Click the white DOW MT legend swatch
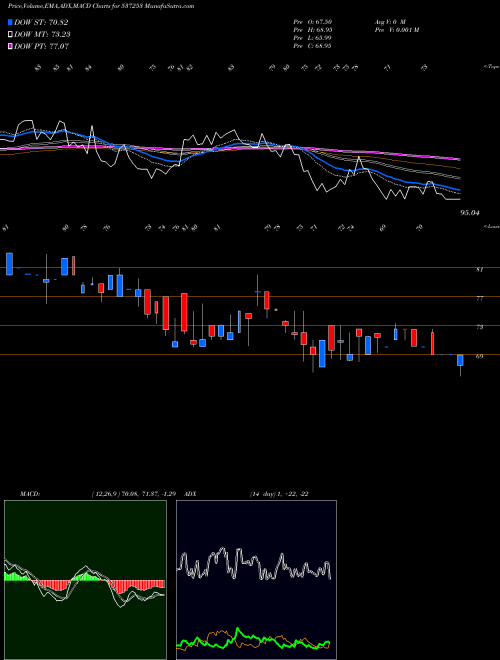Image resolution: width=500 pixels, height=660 pixels. pyautogui.click(x=11, y=35)
